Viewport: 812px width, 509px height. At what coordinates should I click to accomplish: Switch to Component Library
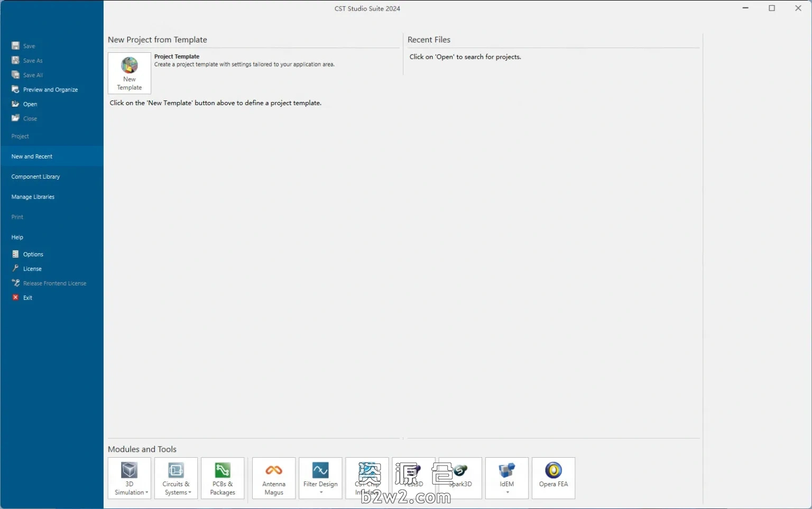click(x=35, y=177)
